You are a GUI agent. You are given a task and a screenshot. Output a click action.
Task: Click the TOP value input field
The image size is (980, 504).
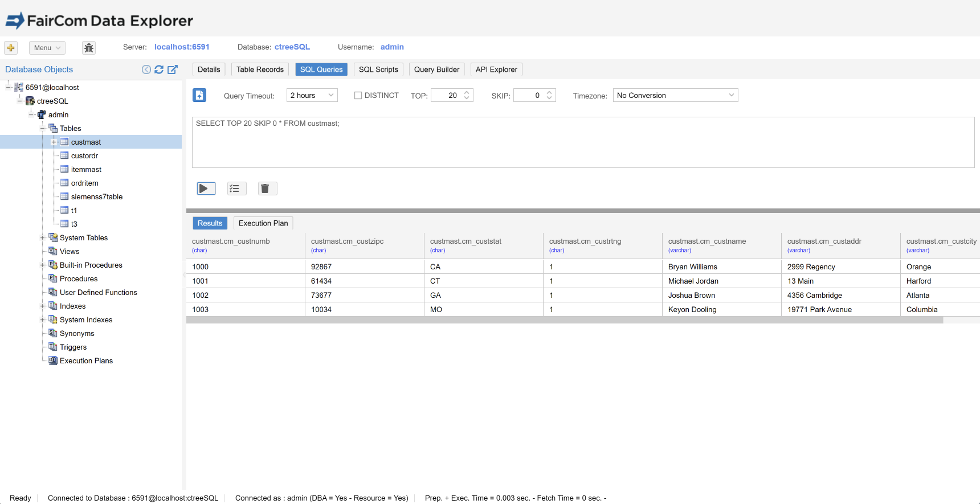(x=447, y=95)
